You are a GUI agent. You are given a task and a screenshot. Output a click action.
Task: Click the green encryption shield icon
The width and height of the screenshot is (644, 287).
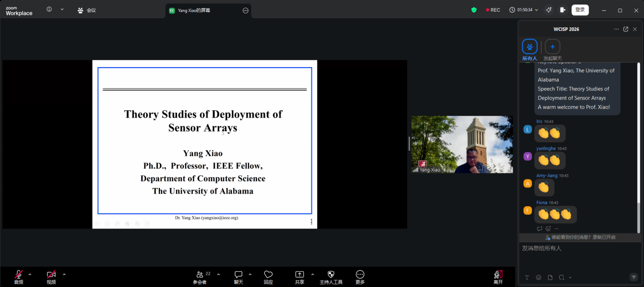(474, 10)
